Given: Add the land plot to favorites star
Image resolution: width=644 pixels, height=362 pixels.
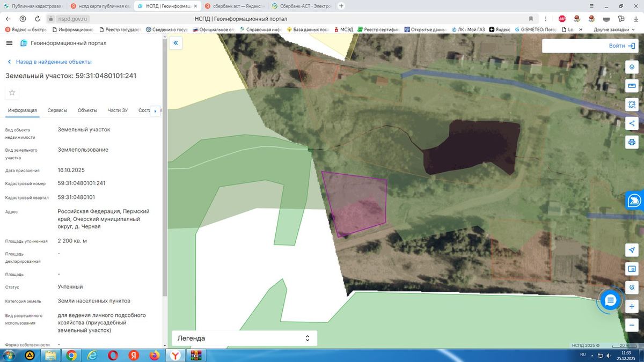Looking at the screenshot, I should coord(12,93).
